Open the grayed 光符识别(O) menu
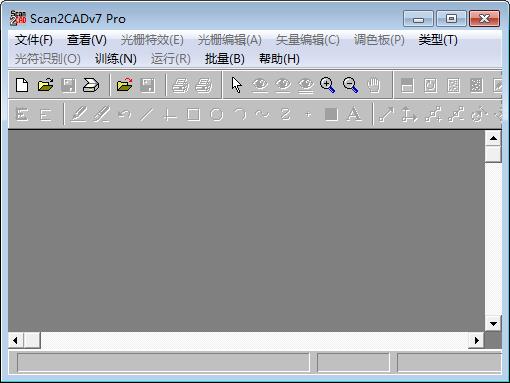The image size is (510, 383). point(48,59)
